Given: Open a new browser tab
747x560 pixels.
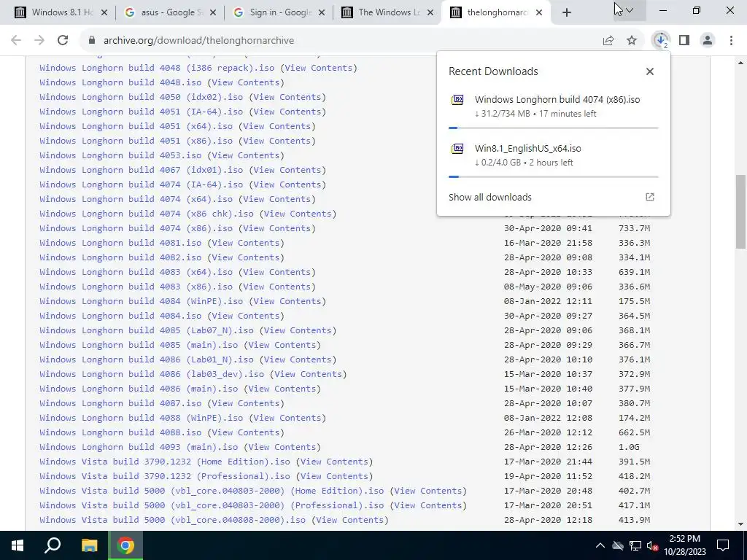Looking at the screenshot, I should (566, 12).
